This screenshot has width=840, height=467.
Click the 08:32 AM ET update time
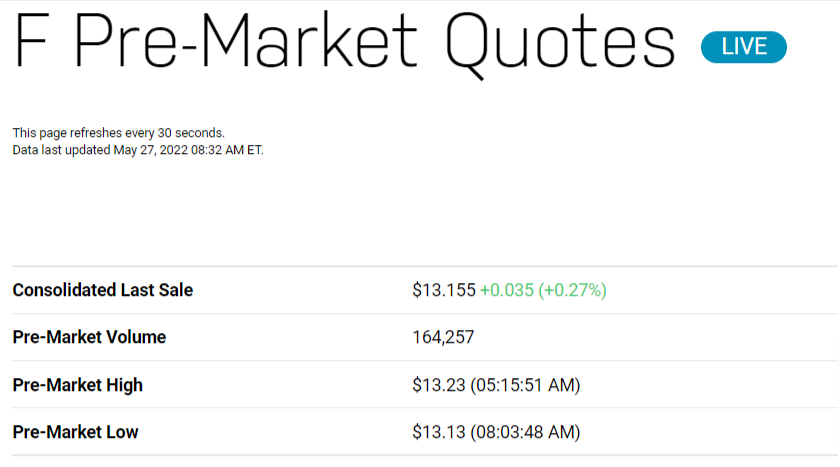[223, 150]
